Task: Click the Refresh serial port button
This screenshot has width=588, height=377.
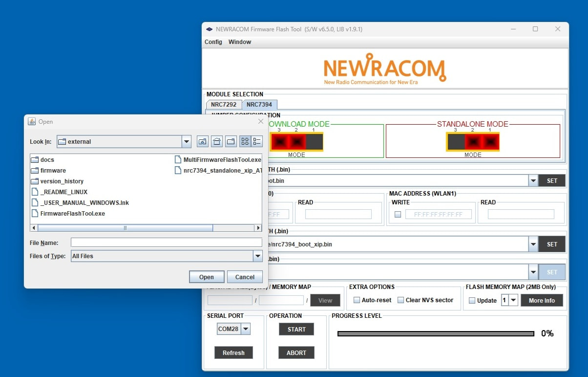Action: click(x=233, y=353)
